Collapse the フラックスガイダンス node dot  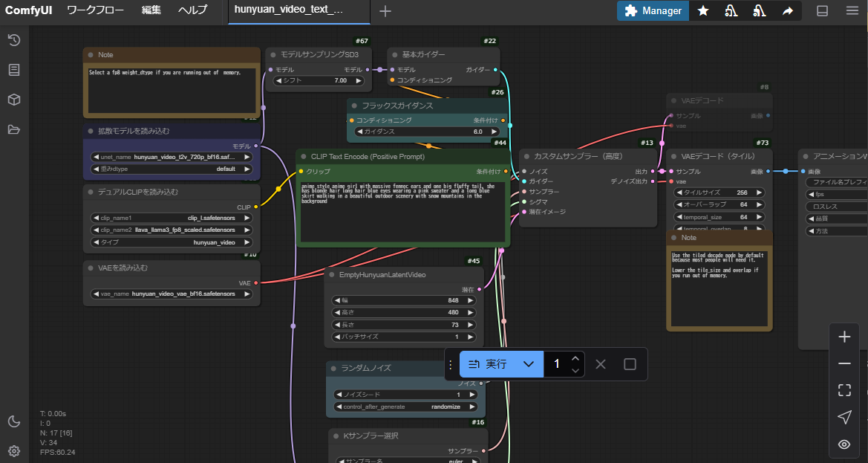tap(354, 106)
